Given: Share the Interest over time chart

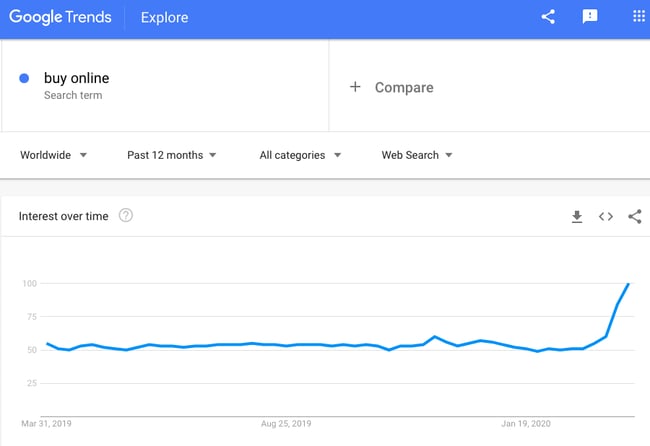Looking at the screenshot, I should [x=635, y=216].
